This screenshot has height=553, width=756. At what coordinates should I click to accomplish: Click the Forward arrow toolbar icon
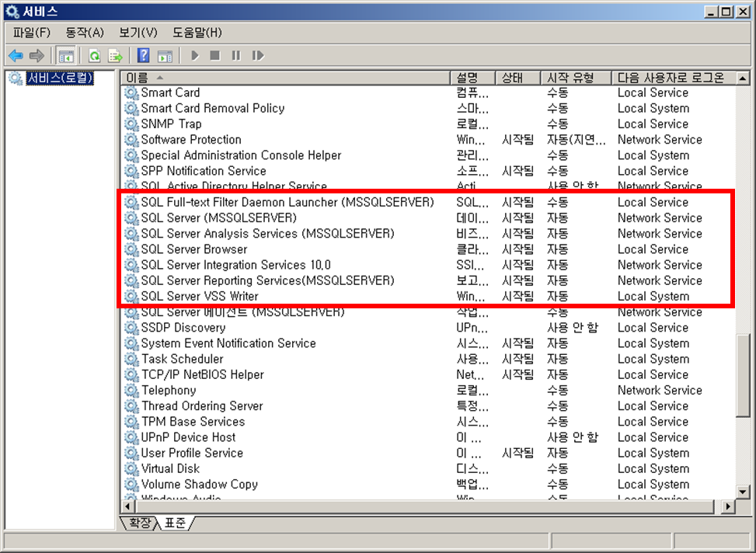pos(37,56)
